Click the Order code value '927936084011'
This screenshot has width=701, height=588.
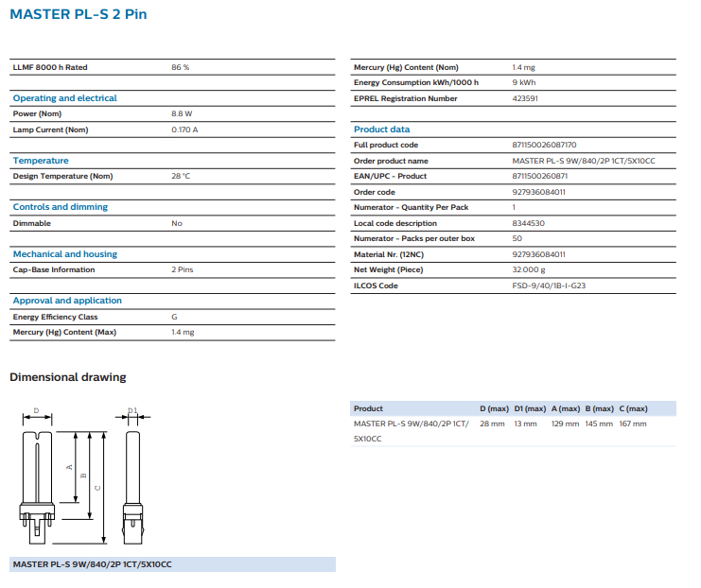[538, 193]
